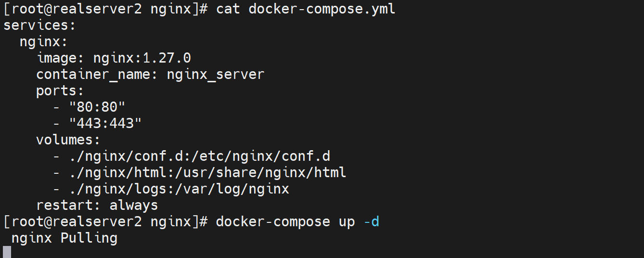
Task: Click the 'services:' line
Action: pos(39,26)
